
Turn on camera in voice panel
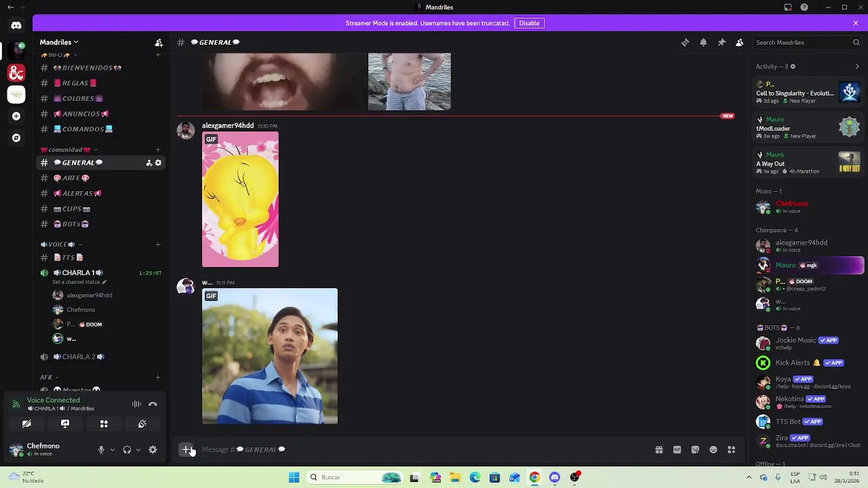click(26, 424)
